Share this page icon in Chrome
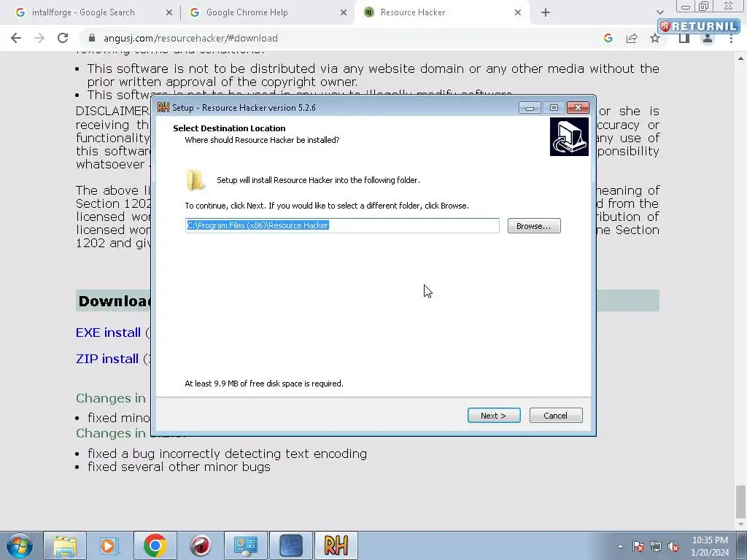This screenshot has width=747, height=560. point(632,38)
